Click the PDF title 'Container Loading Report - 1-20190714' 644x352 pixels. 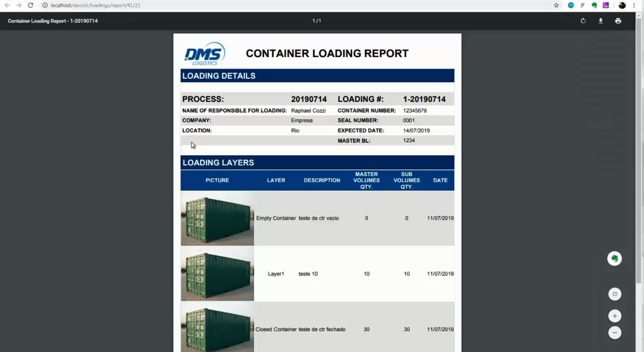coord(53,21)
